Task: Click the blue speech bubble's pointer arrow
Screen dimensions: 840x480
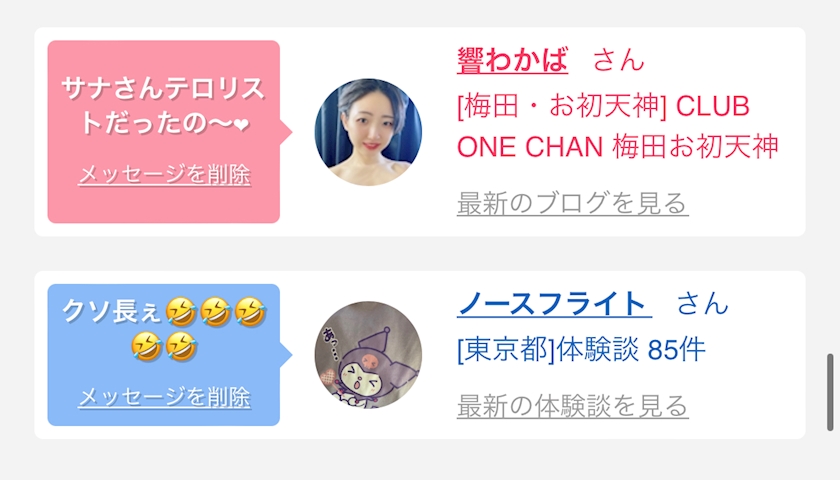Action: [286, 355]
